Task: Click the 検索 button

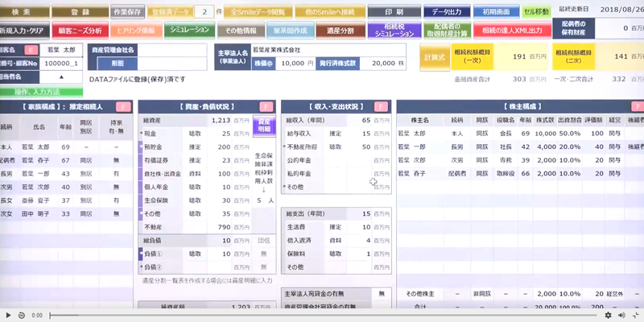Action: pyautogui.click(x=25, y=12)
